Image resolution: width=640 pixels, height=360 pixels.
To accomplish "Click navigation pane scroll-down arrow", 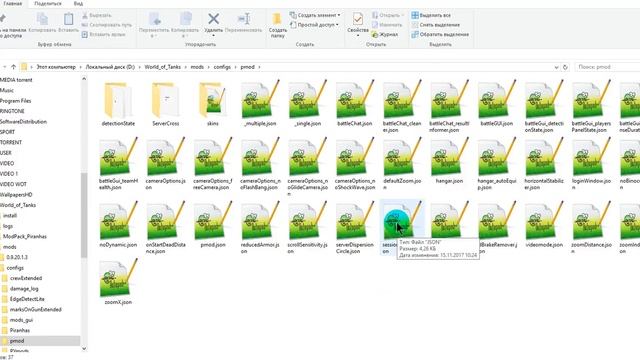I will (x=84, y=348).
